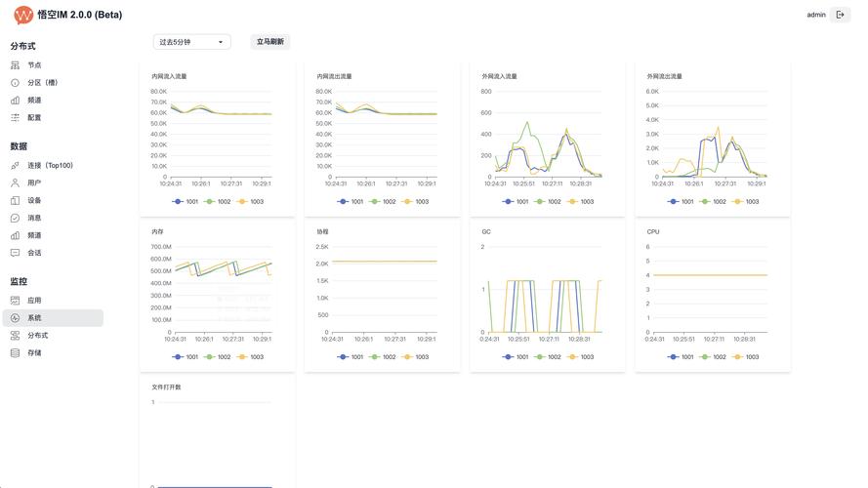The width and height of the screenshot is (868, 488).
Task: Click the admin username label
Action: click(x=815, y=15)
